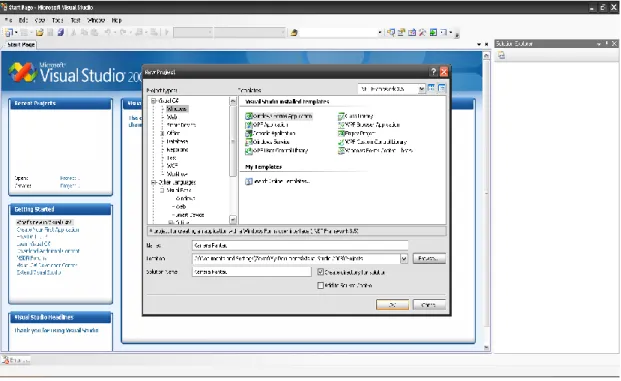Open the toolbar search combo dropdown arrow

tap(380, 32)
